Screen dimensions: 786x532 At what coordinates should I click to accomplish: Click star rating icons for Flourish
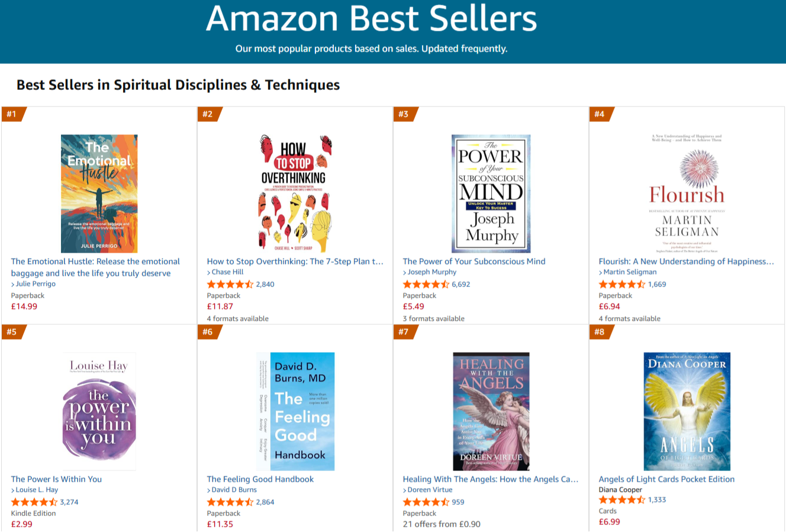pos(622,284)
